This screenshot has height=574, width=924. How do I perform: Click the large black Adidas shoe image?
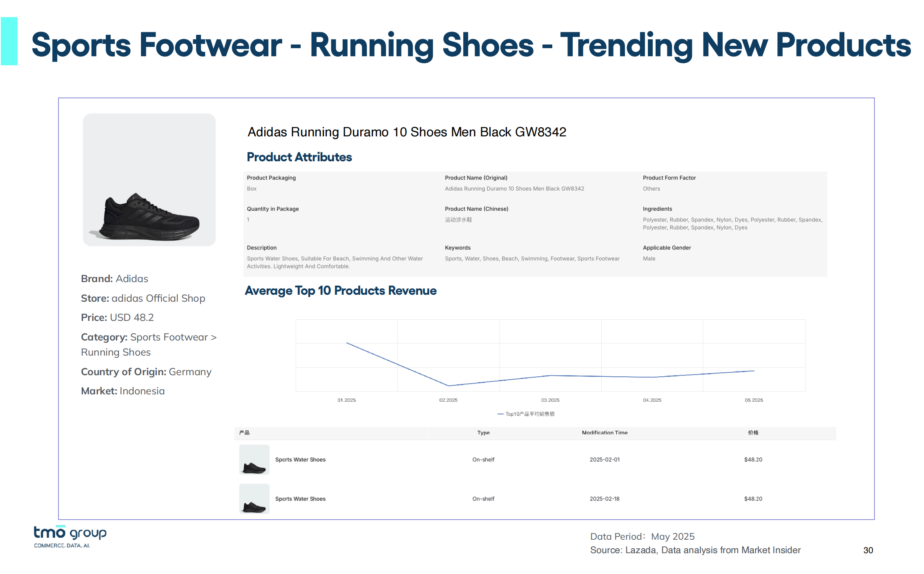pyautogui.click(x=150, y=216)
